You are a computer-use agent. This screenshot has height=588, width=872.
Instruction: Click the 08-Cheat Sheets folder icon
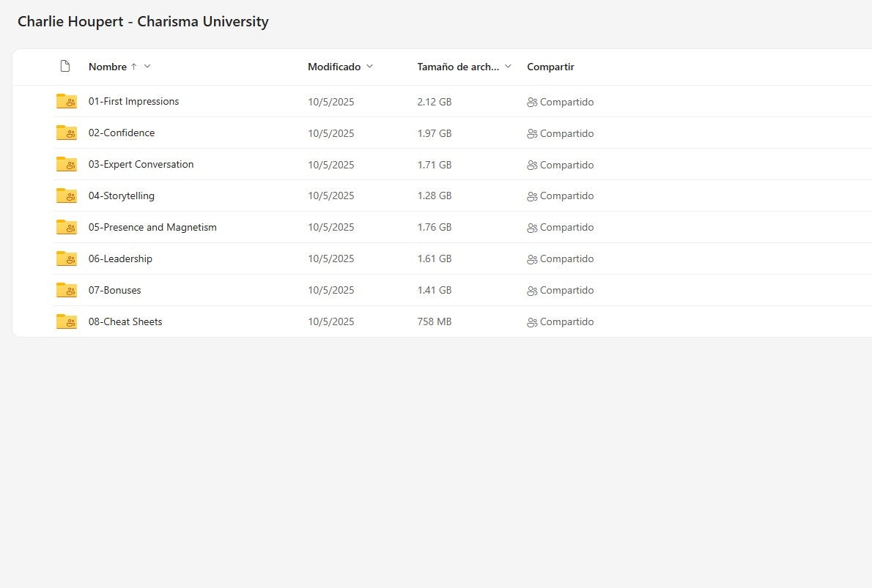coord(66,322)
